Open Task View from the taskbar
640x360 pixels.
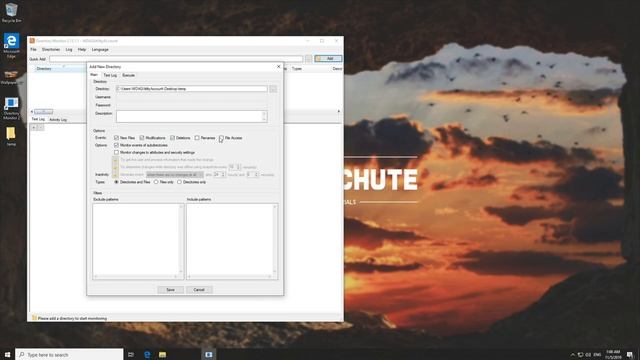click(x=131, y=354)
